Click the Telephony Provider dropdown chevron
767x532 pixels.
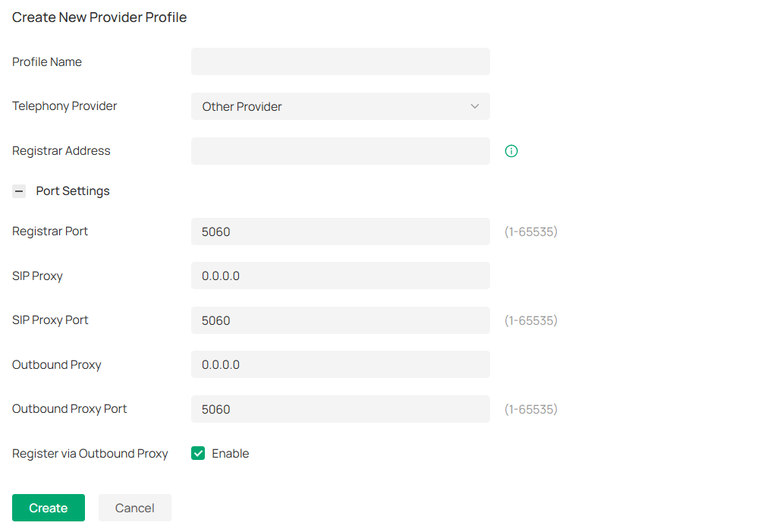click(x=475, y=106)
